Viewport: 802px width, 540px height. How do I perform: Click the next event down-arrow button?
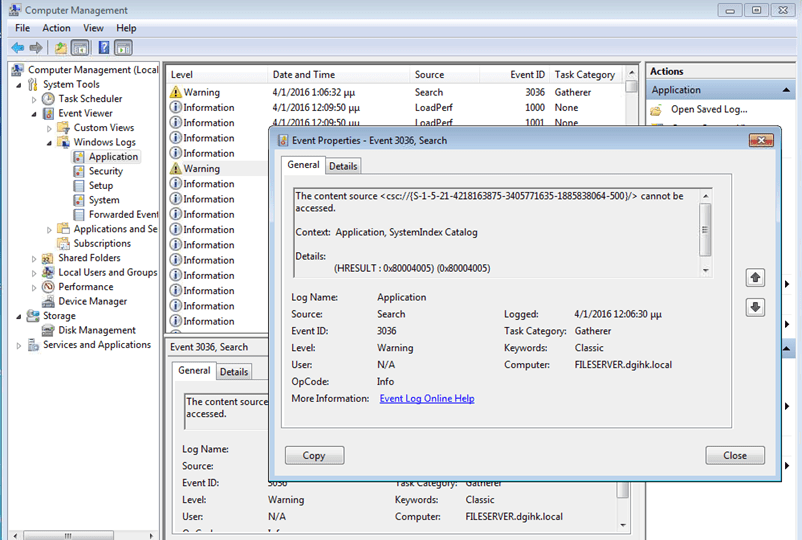tap(755, 307)
